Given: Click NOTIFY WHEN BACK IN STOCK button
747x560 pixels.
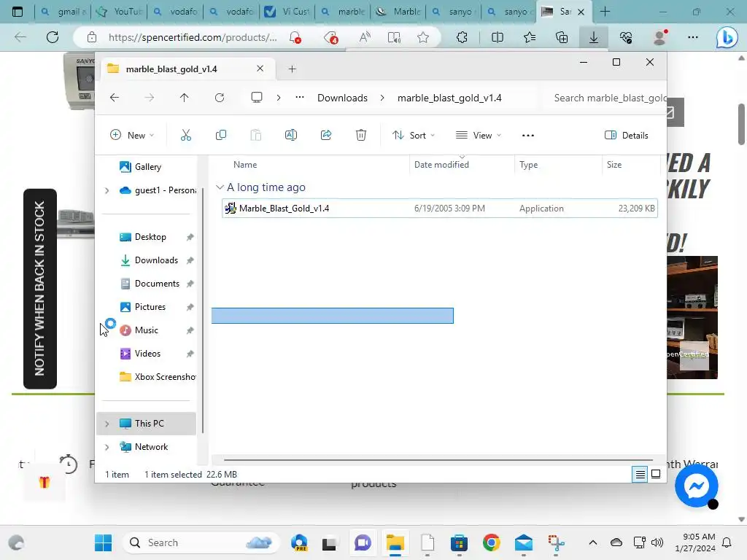Looking at the screenshot, I should coord(40,289).
